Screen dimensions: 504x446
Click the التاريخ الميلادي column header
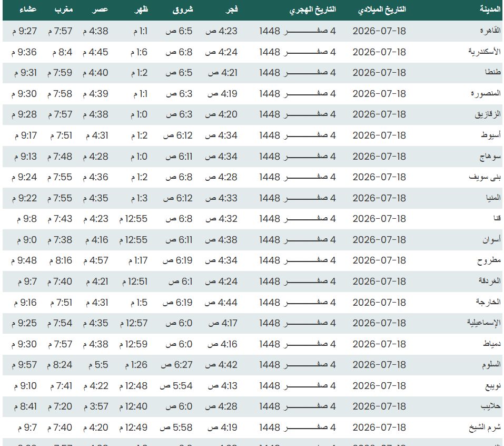tap(382, 9)
